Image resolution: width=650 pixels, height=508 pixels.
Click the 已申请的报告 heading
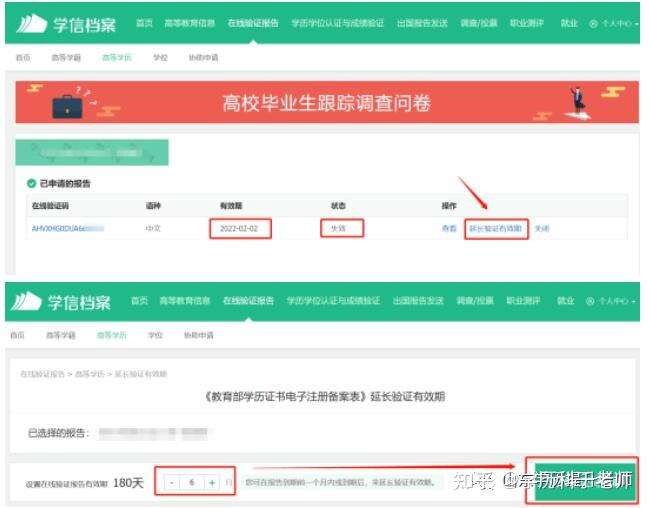65,183
